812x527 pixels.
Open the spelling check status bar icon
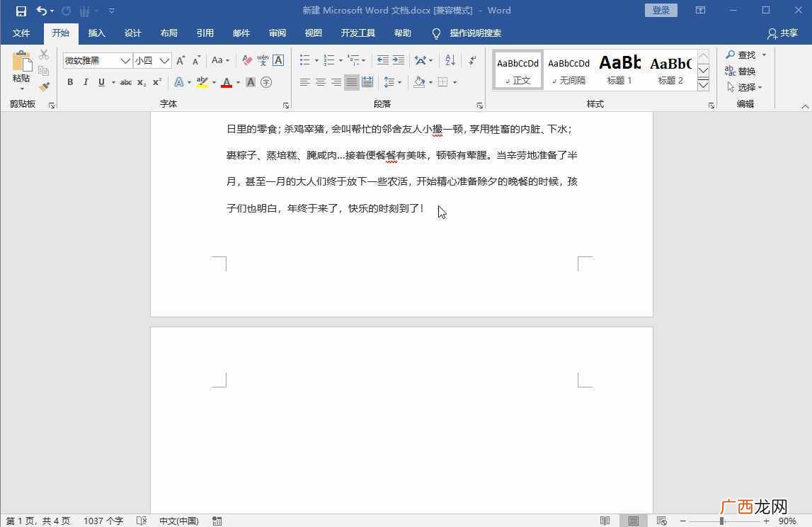[142, 521]
